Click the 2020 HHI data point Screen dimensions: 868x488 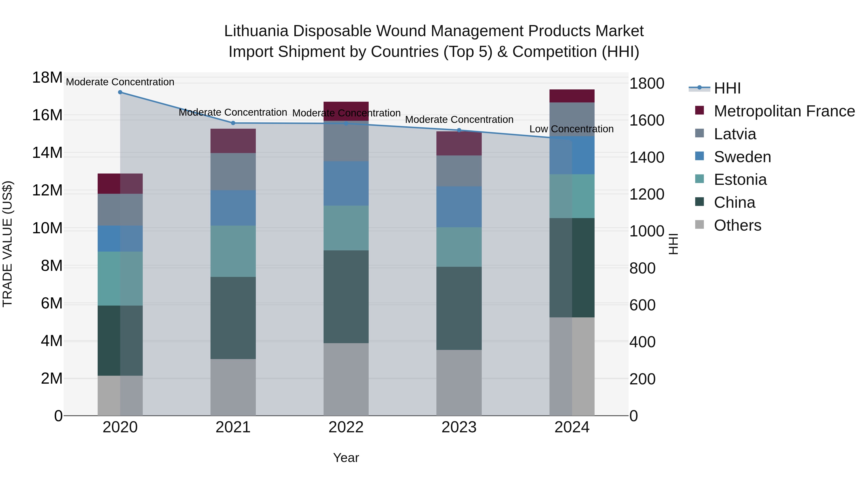click(120, 92)
